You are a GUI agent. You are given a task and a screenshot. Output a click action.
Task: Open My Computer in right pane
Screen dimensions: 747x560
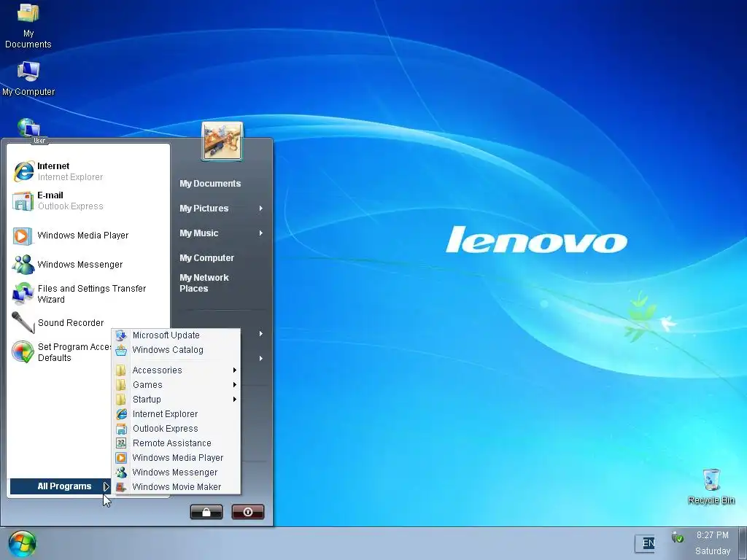click(206, 258)
